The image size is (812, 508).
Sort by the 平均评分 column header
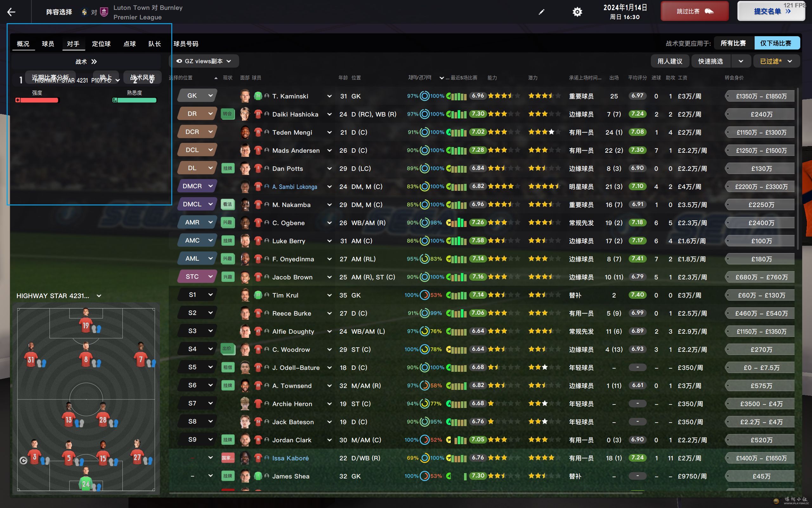click(x=637, y=78)
